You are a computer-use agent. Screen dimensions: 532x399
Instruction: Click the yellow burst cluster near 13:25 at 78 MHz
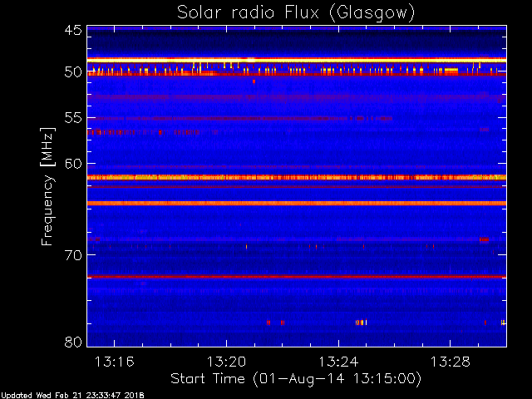pos(362,323)
